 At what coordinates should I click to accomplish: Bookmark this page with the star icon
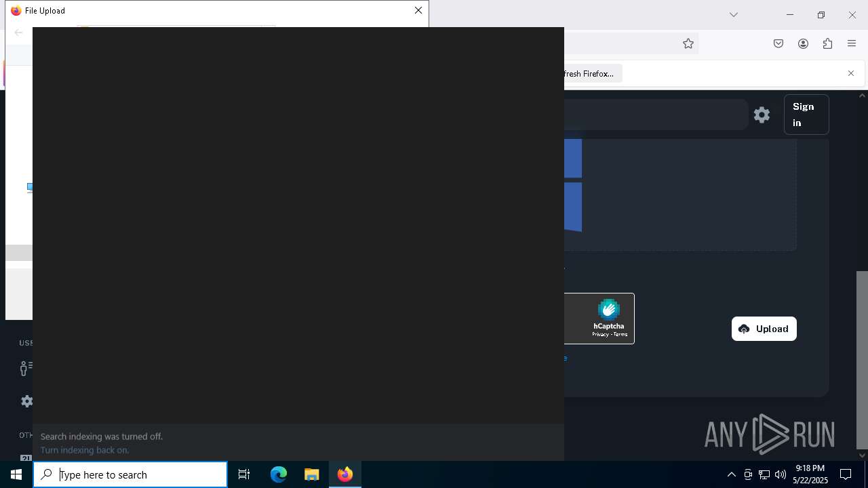click(688, 43)
